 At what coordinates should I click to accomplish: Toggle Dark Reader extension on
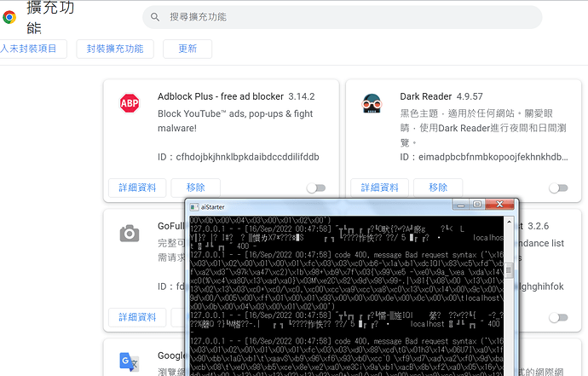tap(558, 188)
